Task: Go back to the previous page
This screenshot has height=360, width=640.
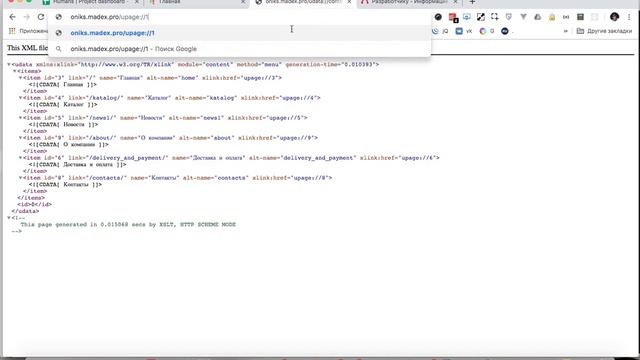Action: pyautogui.click(x=12, y=17)
